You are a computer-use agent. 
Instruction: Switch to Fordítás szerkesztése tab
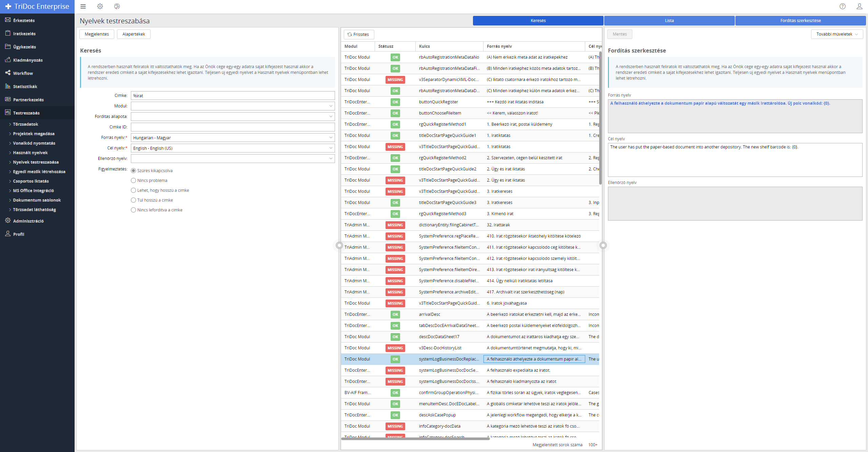[800, 21]
